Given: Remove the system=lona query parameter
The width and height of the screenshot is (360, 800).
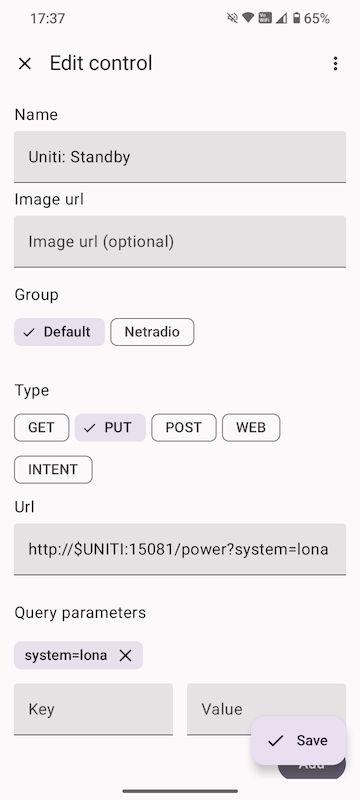Looking at the screenshot, I should [x=125, y=656].
